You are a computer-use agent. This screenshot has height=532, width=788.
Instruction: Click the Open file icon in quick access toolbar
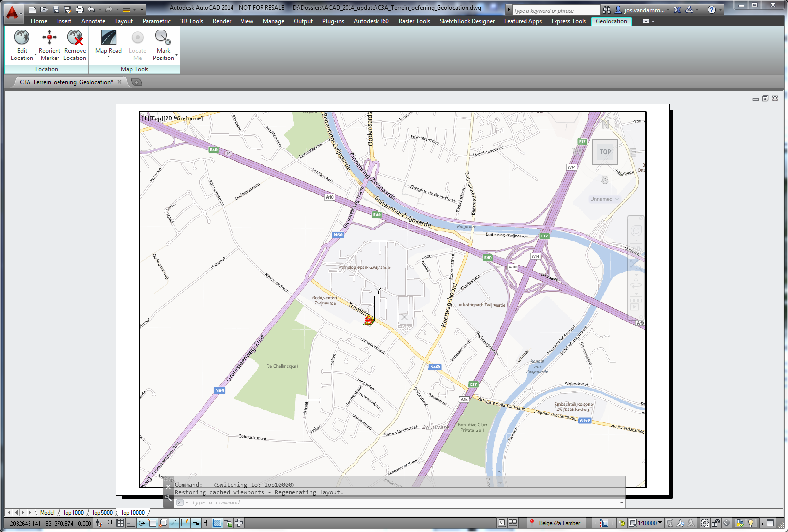(x=44, y=9)
